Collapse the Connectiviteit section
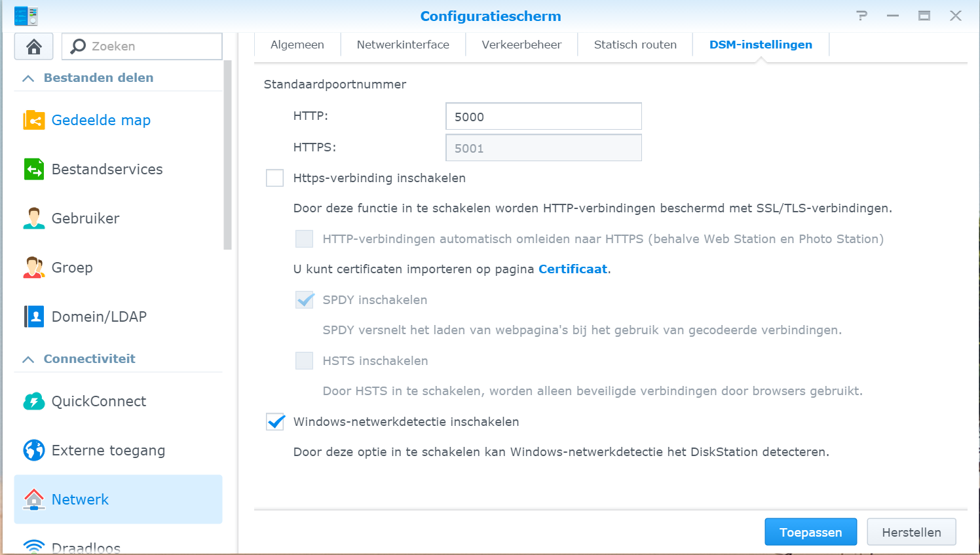The width and height of the screenshot is (980, 555). click(28, 359)
